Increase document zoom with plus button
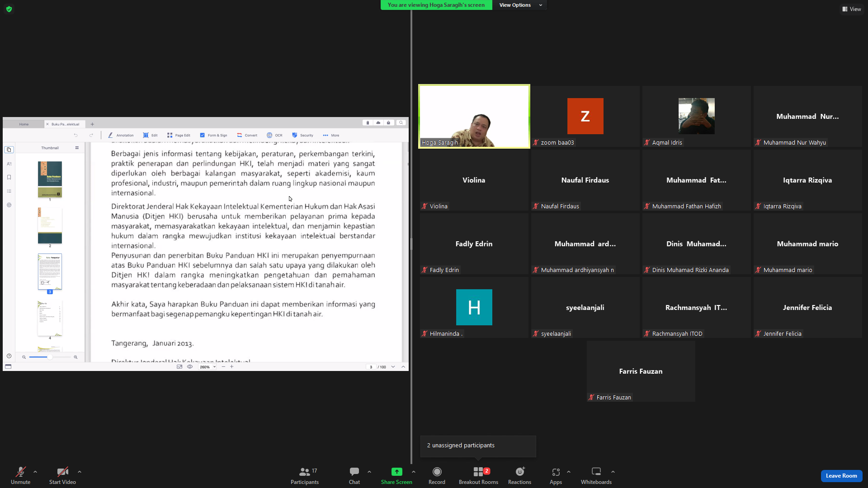This screenshot has height=488, width=868. tap(232, 367)
